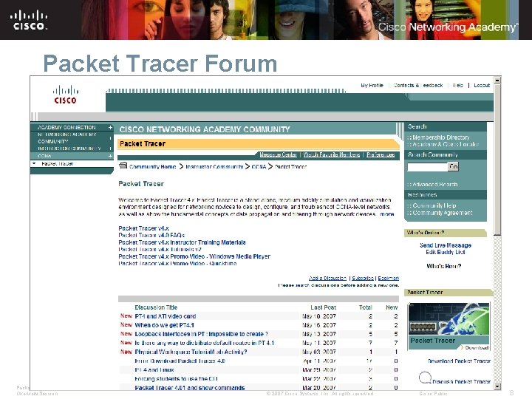This screenshot has width=532, height=399.
Task: Open discussion PT4 and ATI video card
Action: coord(166,316)
